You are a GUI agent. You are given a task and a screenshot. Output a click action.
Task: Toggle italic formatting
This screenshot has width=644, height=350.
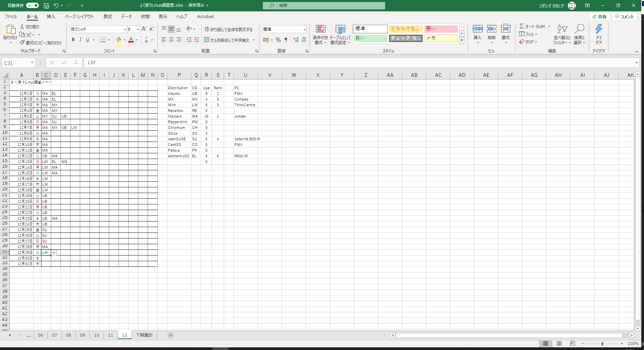[x=80, y=40]
